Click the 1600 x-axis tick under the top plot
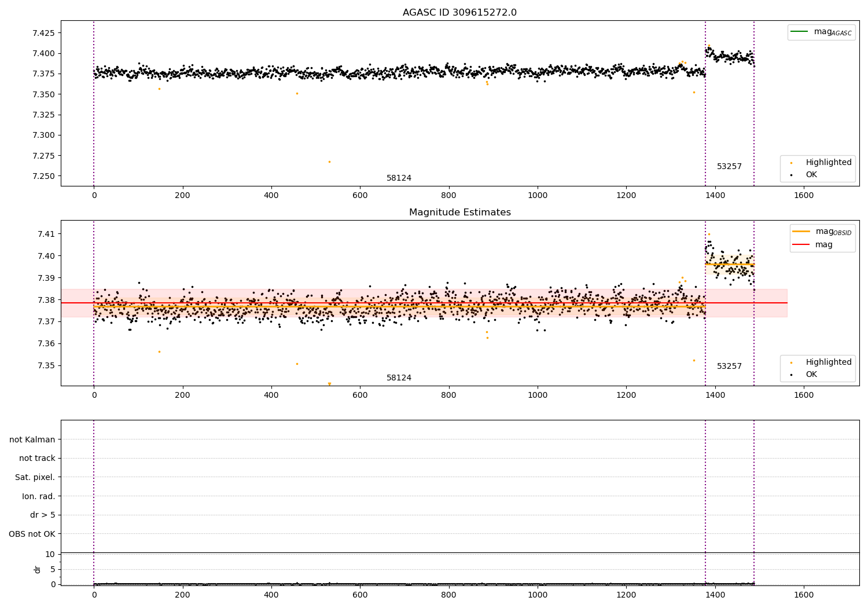This screenshot has height=608, width=868. pyautogui.click(x=804, y=196)
